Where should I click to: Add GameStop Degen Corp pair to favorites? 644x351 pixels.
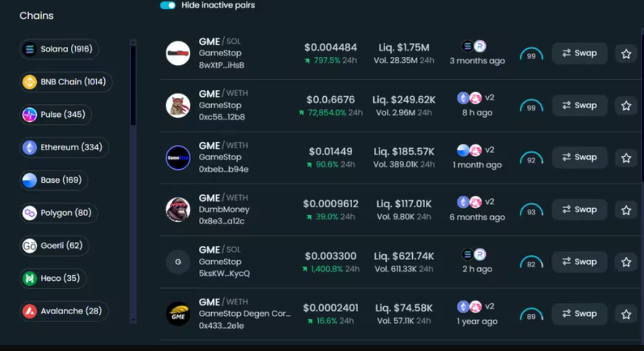click(x=626, y=314)
